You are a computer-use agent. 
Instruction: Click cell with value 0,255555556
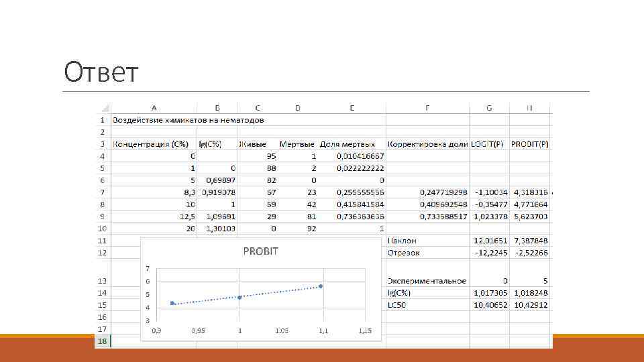tap(352, 192)
